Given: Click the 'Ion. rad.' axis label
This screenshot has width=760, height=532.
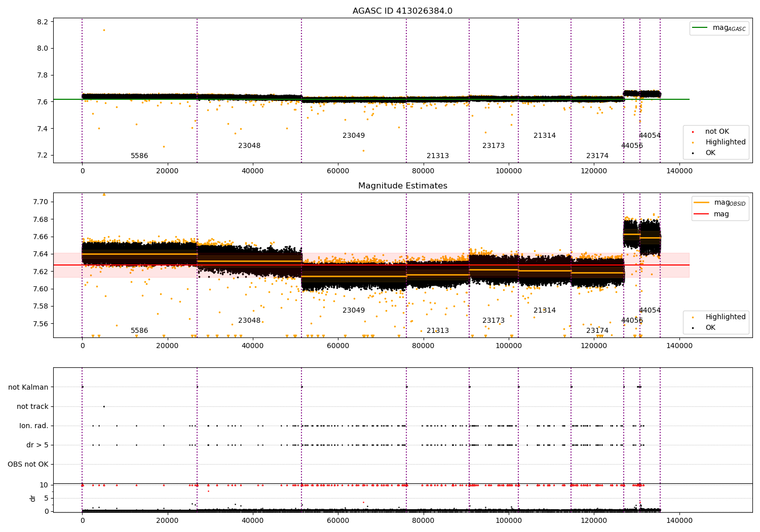Looking at the screenshot, I should [x=34, y=426].
